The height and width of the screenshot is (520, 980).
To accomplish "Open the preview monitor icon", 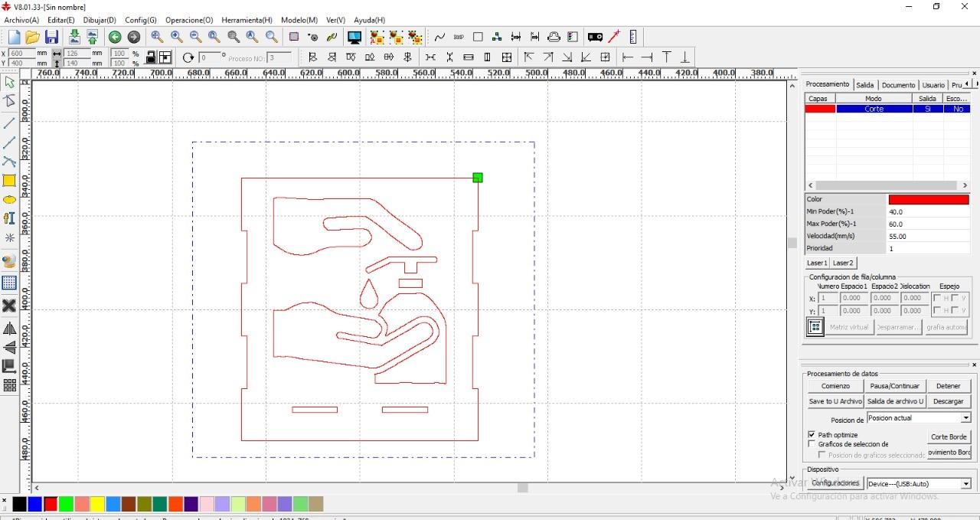I will pos(354,37).
